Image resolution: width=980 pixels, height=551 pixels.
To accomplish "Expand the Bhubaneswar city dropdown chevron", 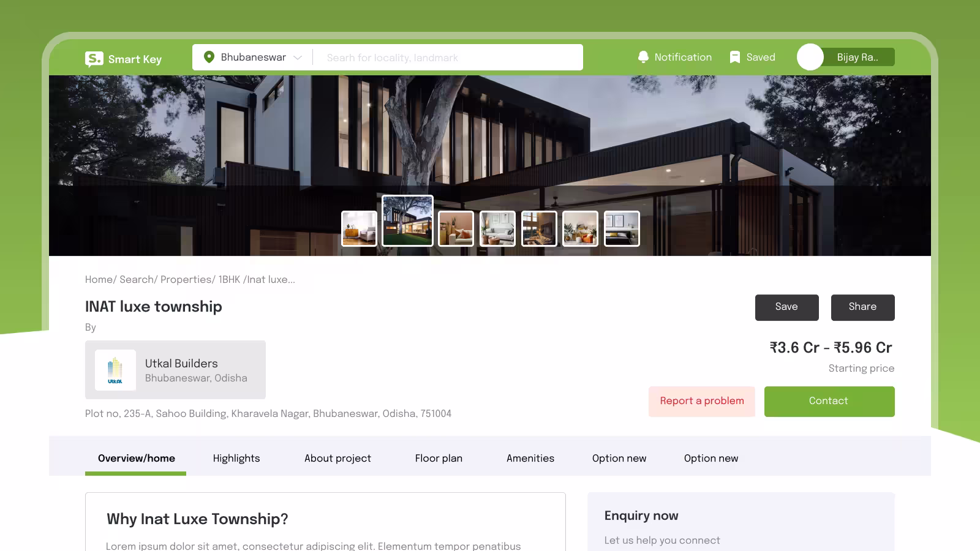I will pyautogui.click(x=298, y=58).
